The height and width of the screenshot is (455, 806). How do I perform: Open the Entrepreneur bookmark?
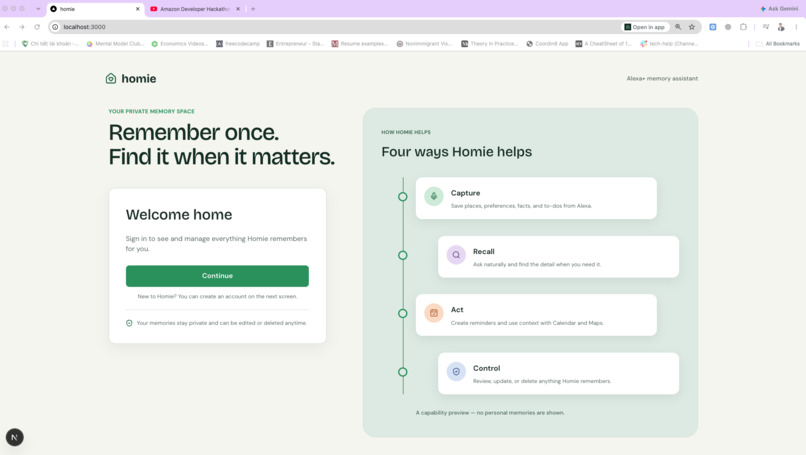pyautogui.click(x=296, y=44)
